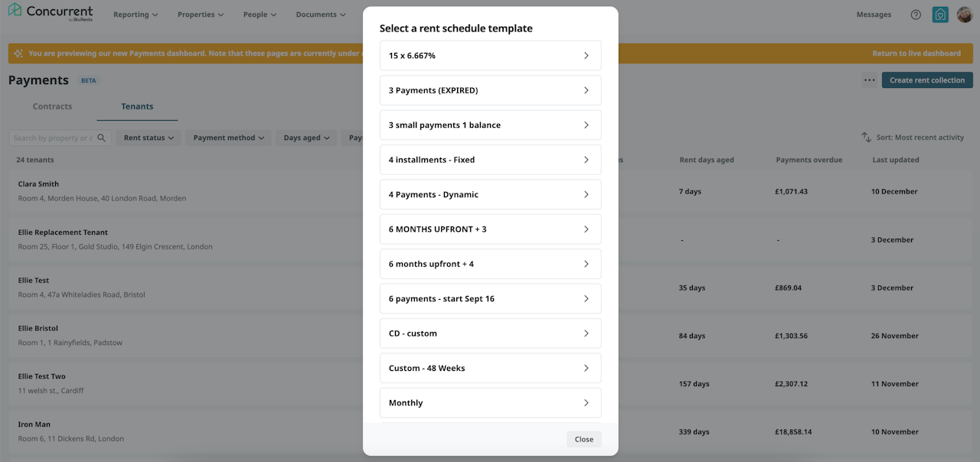The width and height of the screenshot is (980, 462).
Task: Open the user profile avatar
Action: (x=964, y=15)
